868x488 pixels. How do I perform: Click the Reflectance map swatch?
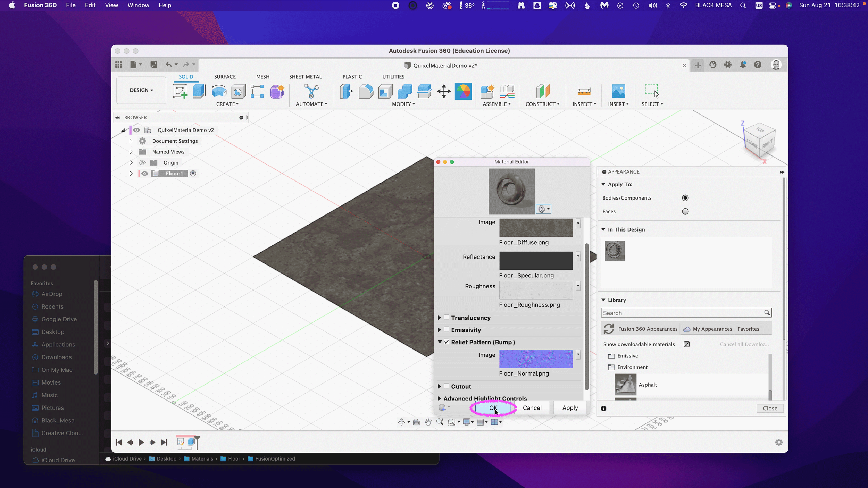point(536,261)
